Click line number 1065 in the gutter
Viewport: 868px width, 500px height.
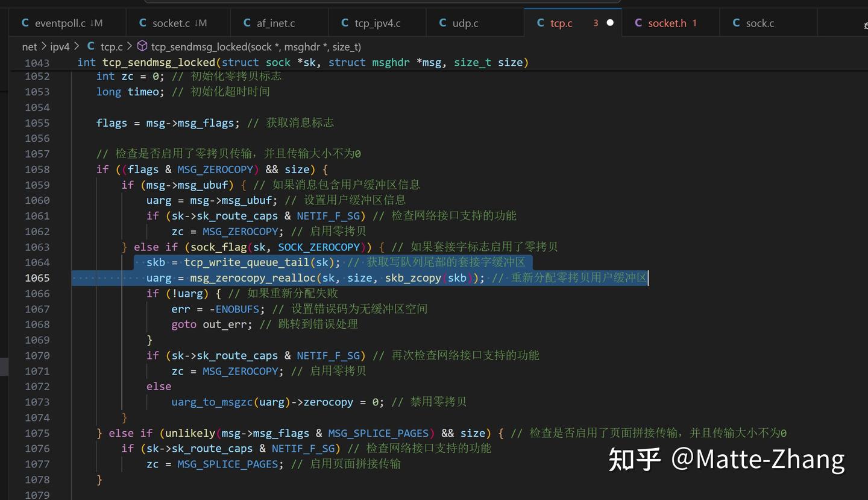pyautogui.click(x=39, y=277)
